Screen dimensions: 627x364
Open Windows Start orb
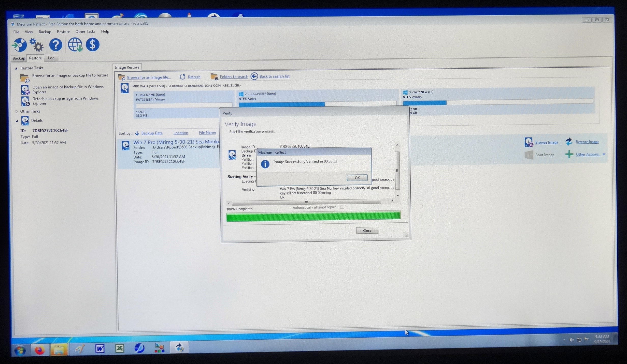[20, 351]
